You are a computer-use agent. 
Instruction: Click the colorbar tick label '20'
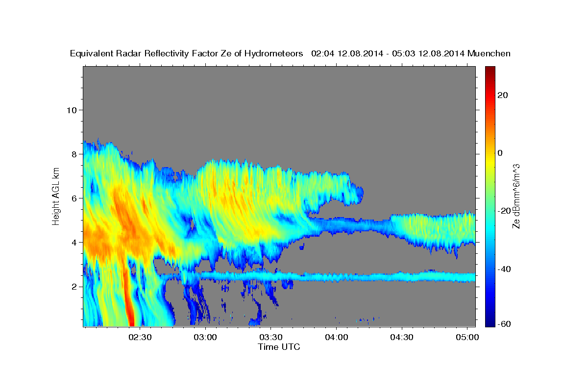pos(502,95)
